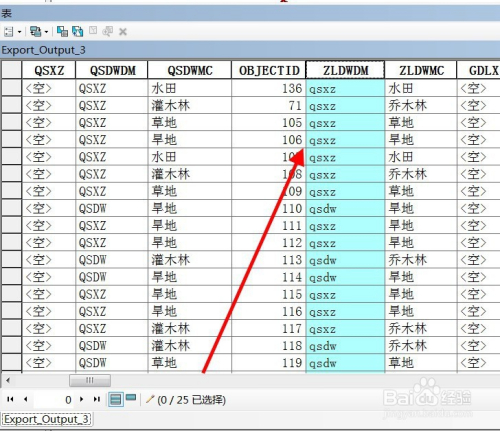Jump to the last record
The image size is (500, 431).
point(97,399)
